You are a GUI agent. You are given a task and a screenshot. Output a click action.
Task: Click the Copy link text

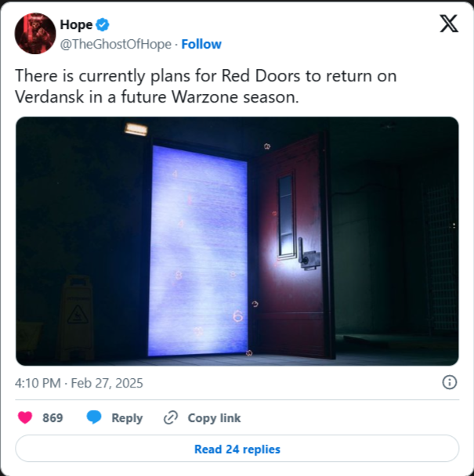pos(214,418)
